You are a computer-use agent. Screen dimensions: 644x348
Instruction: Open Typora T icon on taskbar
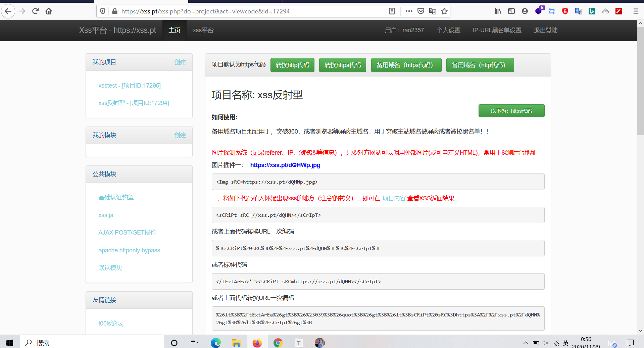tap(299, 343)
